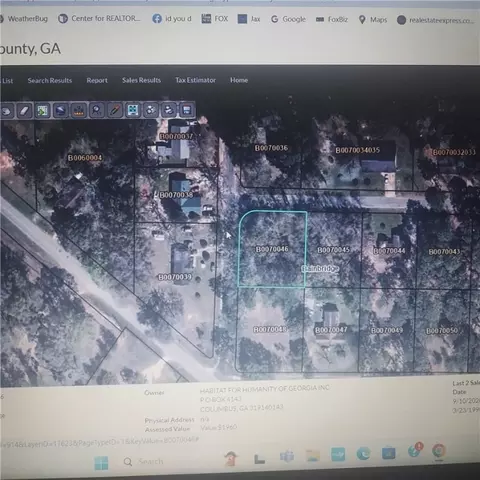This screenshot has width=480, height=480.
Task: Select parcel B0070048 label
Action: (x=270, y=329)
